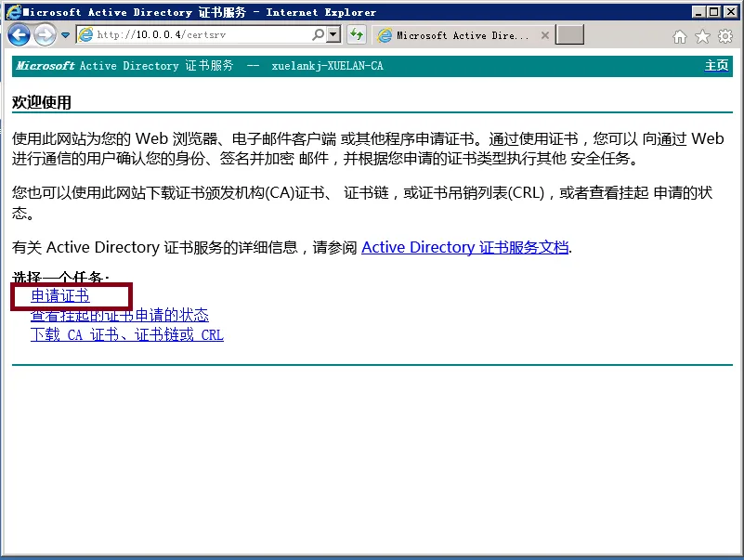This screenshot has width=744, height=560.
Task: Refresh the page with the green arrows button
Action: tap(356, 34)
